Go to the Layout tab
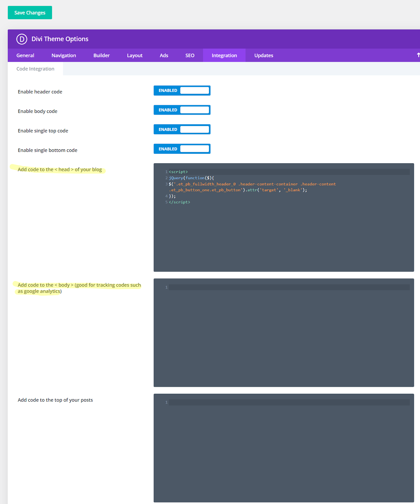 pos(135,55)
